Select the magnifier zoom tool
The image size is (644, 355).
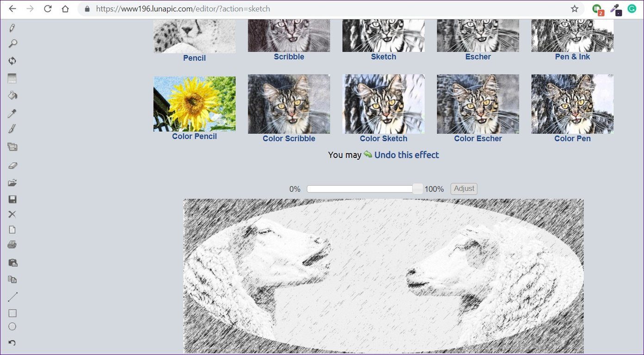tap(12, 44)
